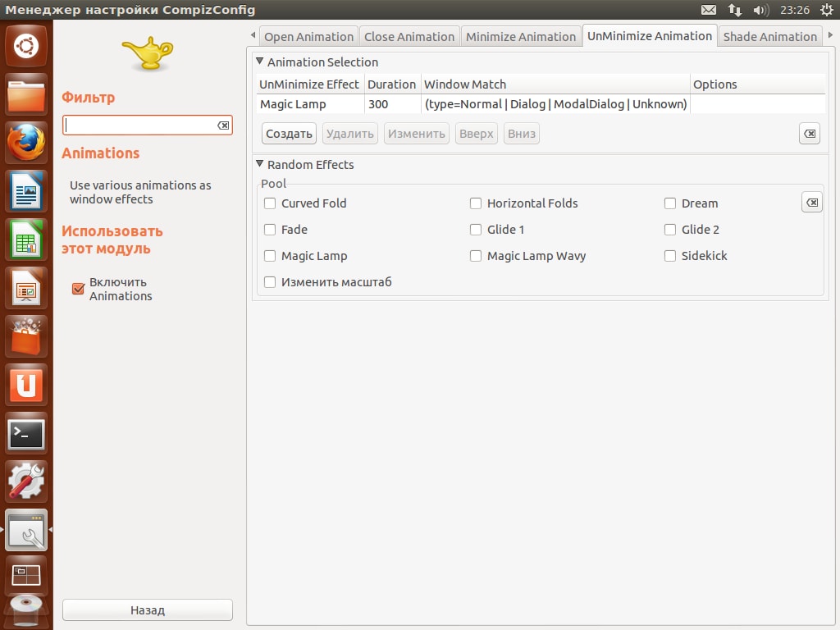This screenshot has width=840, height=630.
Task: Tick the Изменить масштаб checkbox
Action: pyautogui.click(x=270, y=282)
